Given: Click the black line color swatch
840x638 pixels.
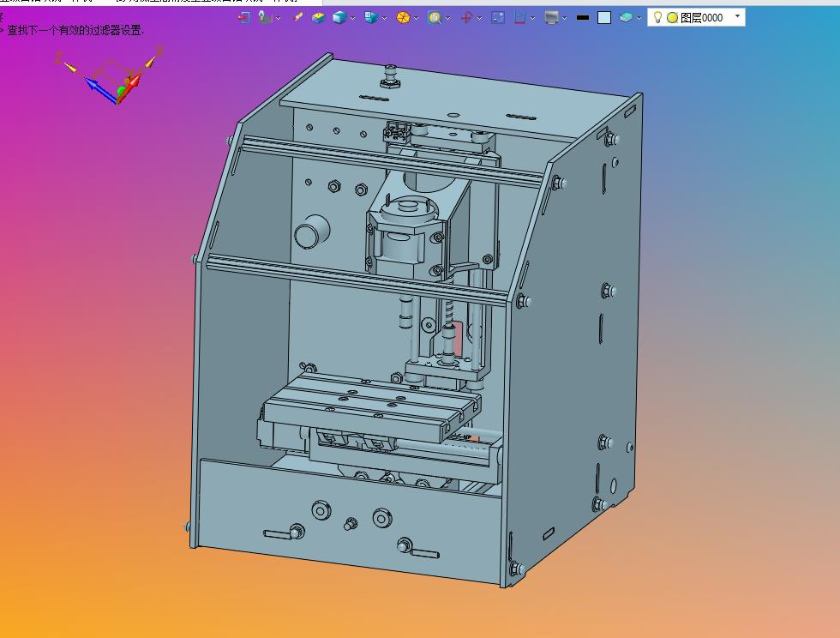Looking at the screenshot, I should tap(583, 18).
